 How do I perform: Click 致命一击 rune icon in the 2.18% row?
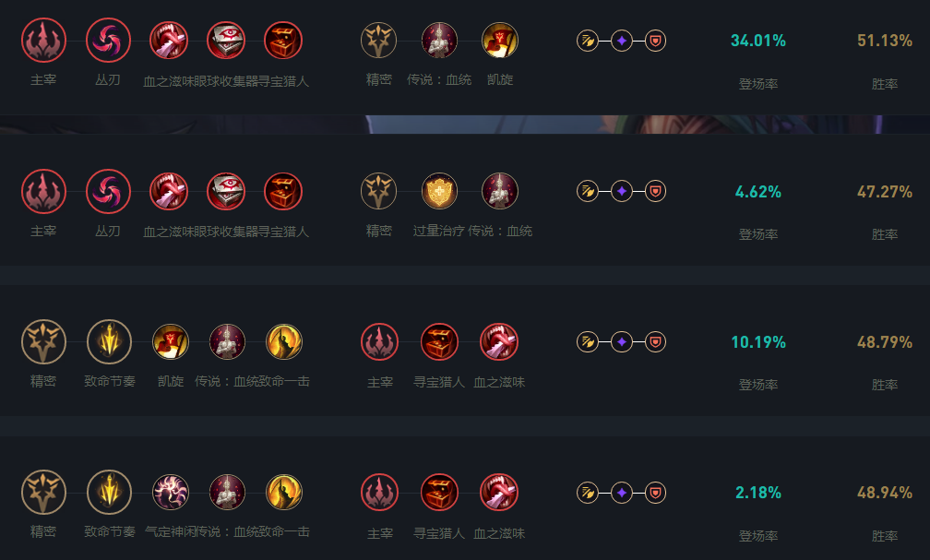tap(284, 493)
